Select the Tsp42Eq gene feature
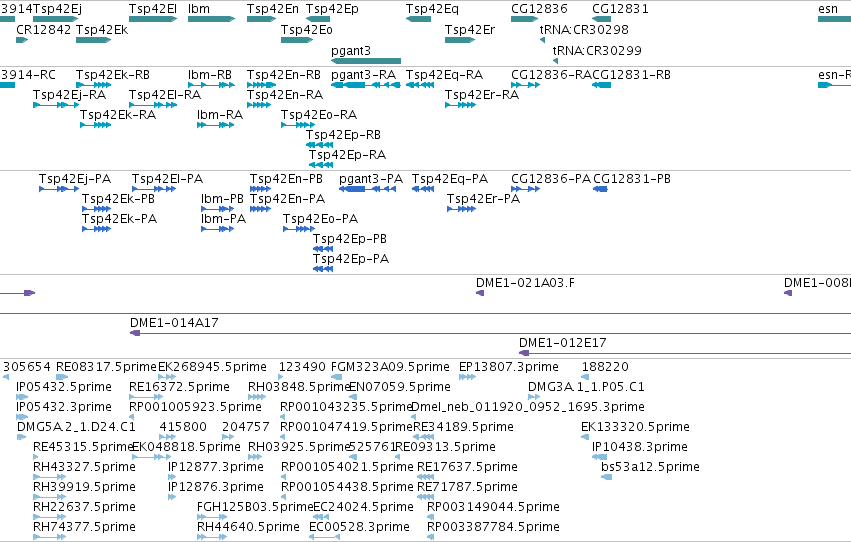 point(418,19)
